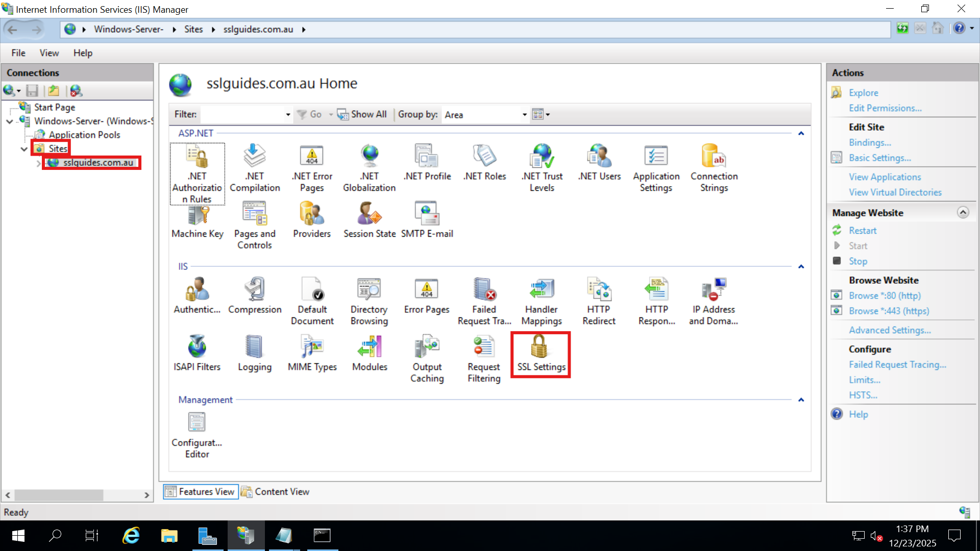Open the Group by Area dropdown
This screenshot has height=551, width=980.
tap(524, 114)
